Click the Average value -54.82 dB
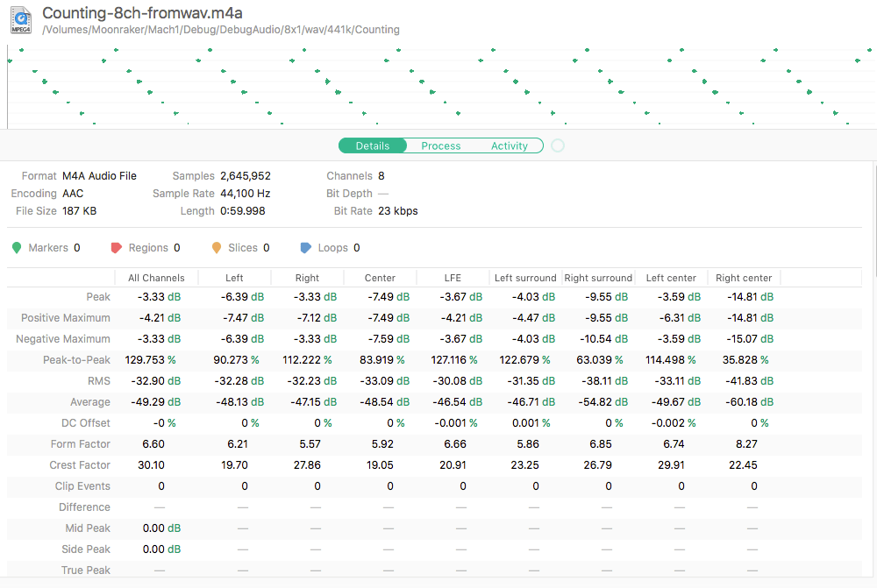 603,402
